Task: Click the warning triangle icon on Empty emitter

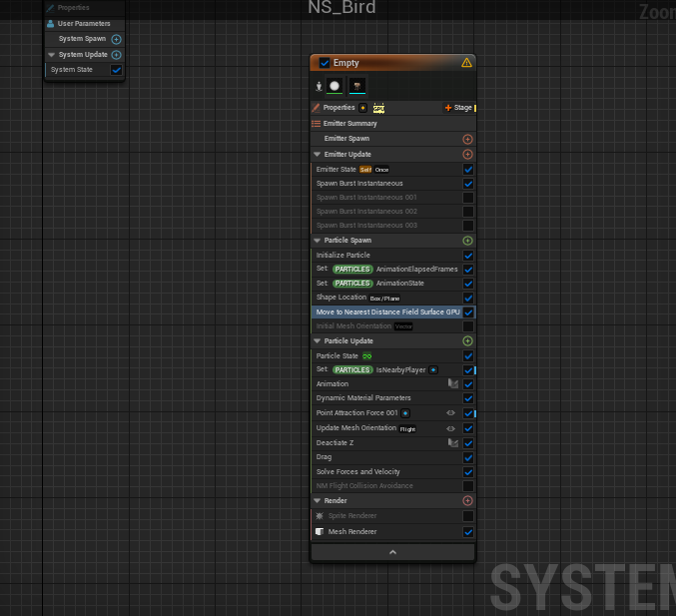Action: pos(466,63)
